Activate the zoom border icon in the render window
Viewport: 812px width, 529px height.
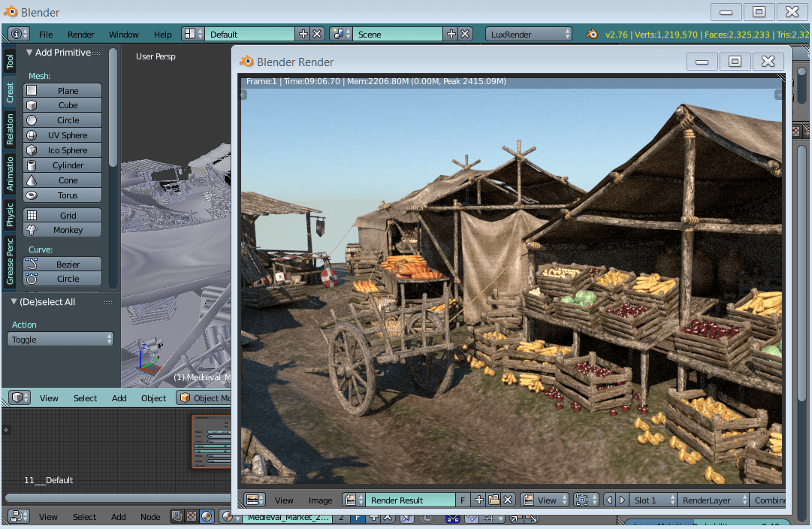point(584,500)
